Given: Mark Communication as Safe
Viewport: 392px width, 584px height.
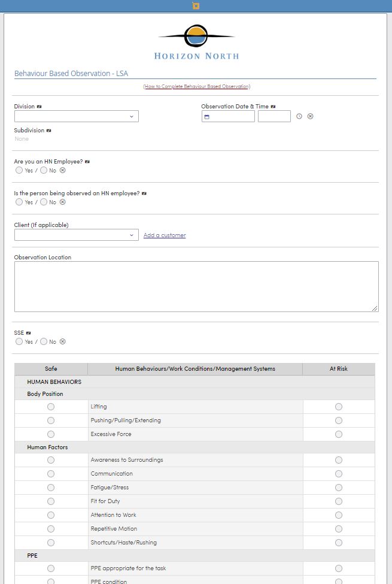Looking at the screenshot, I should point(51,474).
